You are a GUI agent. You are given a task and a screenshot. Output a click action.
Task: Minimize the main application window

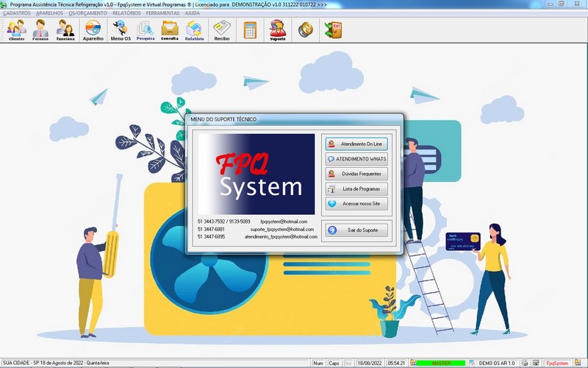(551, 4)
